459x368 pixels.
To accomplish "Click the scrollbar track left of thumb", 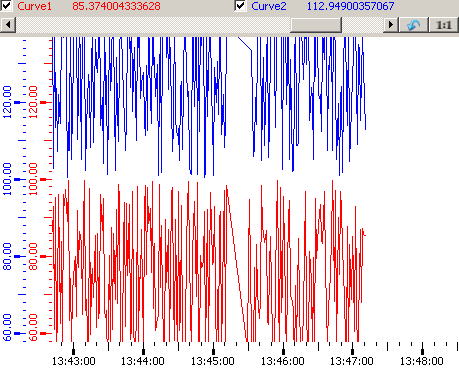I will tap(153, 25).
